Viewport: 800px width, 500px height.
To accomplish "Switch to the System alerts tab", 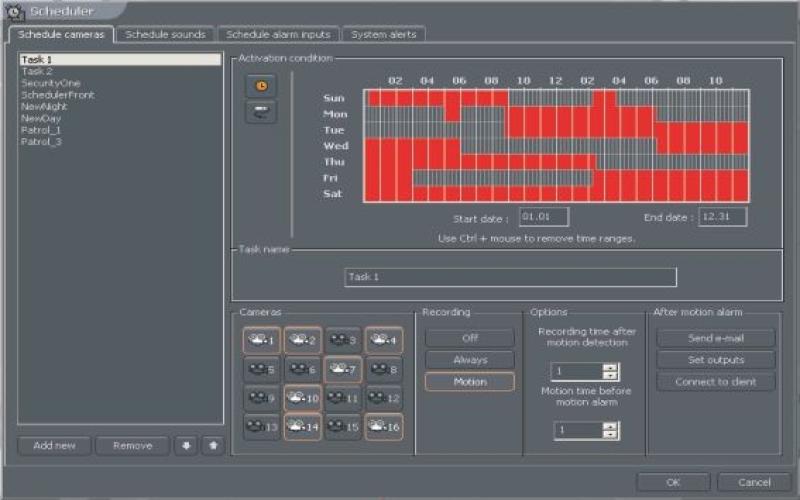I will click(384, 34).
